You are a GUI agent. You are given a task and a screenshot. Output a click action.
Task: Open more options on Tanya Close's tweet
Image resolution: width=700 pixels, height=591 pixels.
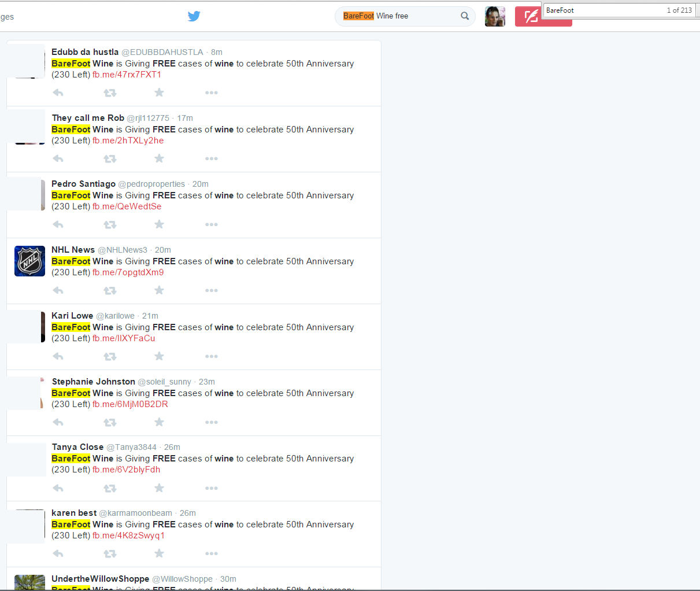click(x=212, y=488)
